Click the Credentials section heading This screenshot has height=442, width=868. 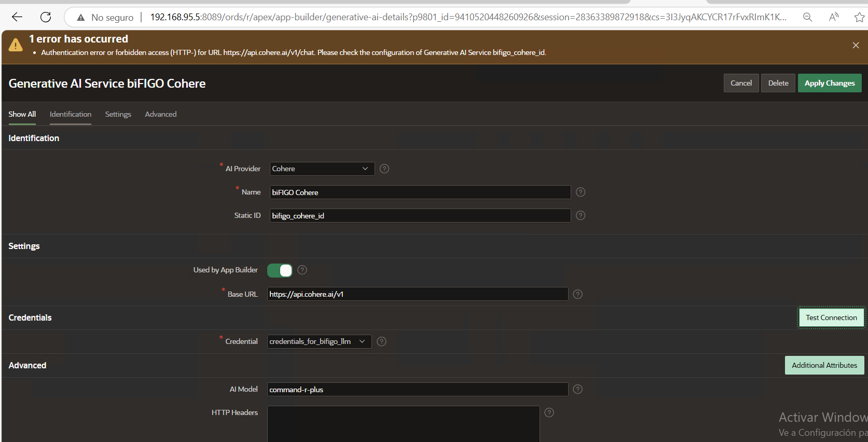(x=30, y=317)
